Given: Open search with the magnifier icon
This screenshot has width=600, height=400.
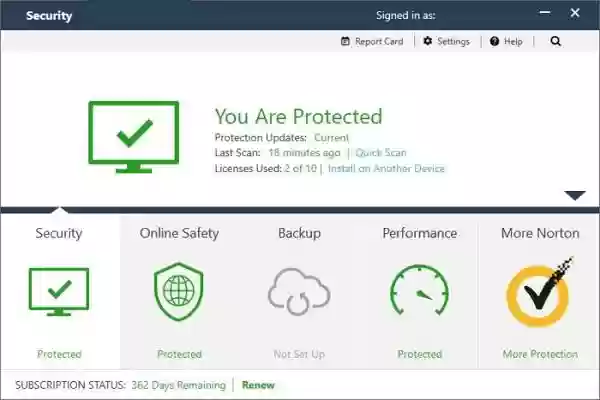Looking at the screenshot, I should (556, 41).
